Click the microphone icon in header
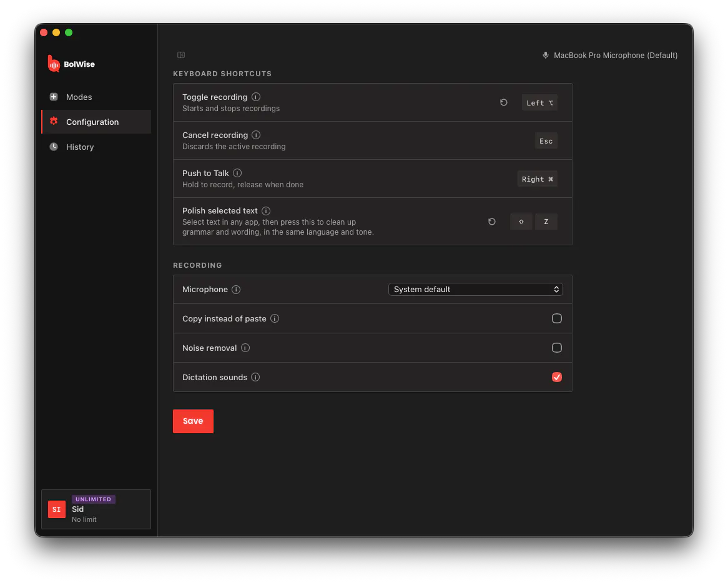 (546, 55)
